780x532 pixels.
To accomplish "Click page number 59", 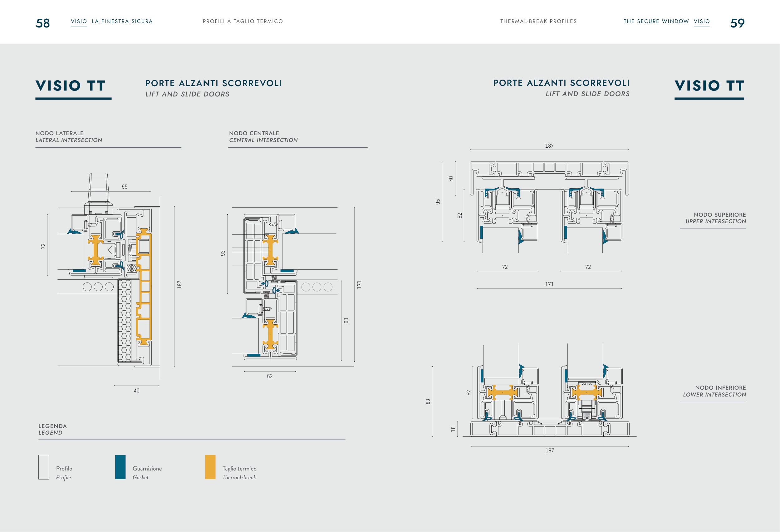I will point(737,23).
